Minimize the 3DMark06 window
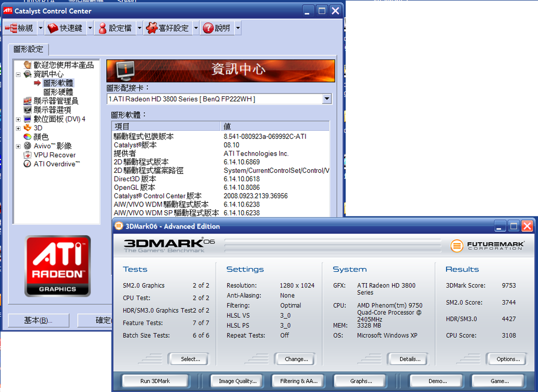538x392 pixels. [499, 226]
